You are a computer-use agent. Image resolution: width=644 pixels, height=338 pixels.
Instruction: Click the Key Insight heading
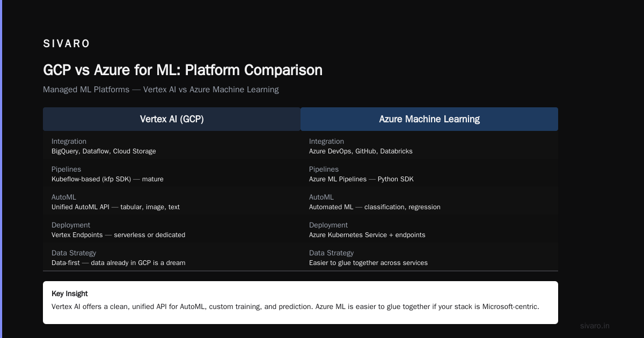point(70,293)
